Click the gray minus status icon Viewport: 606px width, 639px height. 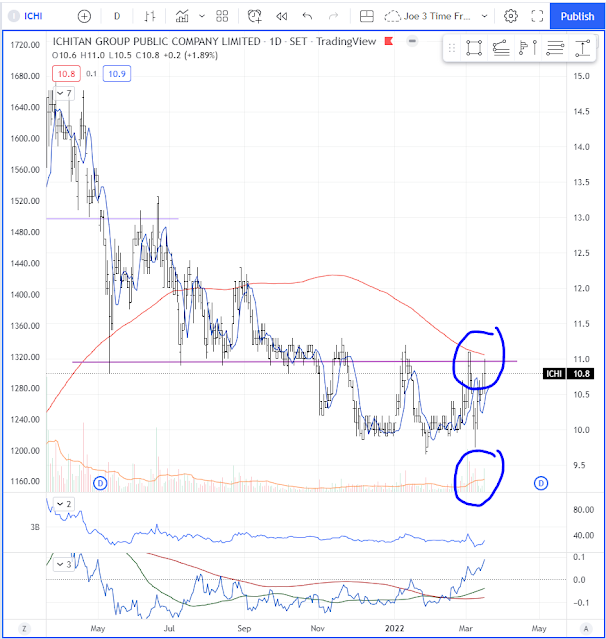(412, 41)
